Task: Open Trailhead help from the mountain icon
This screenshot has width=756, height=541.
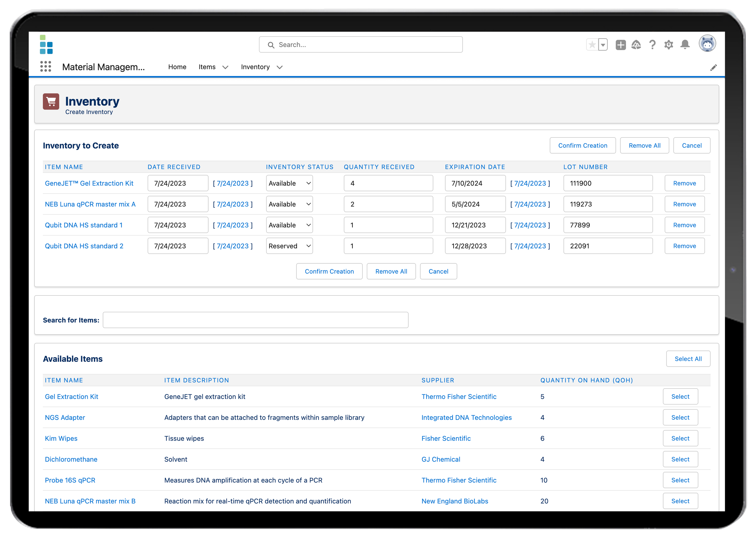Action: [x=636, y=44]
